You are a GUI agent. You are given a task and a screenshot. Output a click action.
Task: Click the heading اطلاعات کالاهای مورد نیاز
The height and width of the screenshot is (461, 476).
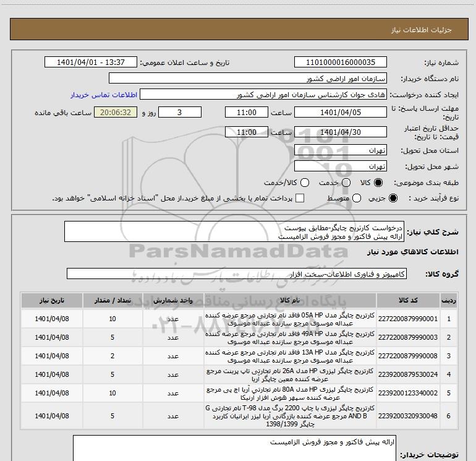[x=412, y=252]
